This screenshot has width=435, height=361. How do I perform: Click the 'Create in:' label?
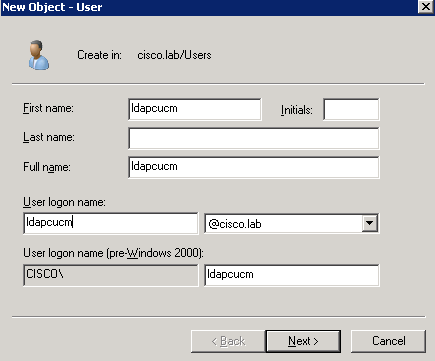point(100,55)
